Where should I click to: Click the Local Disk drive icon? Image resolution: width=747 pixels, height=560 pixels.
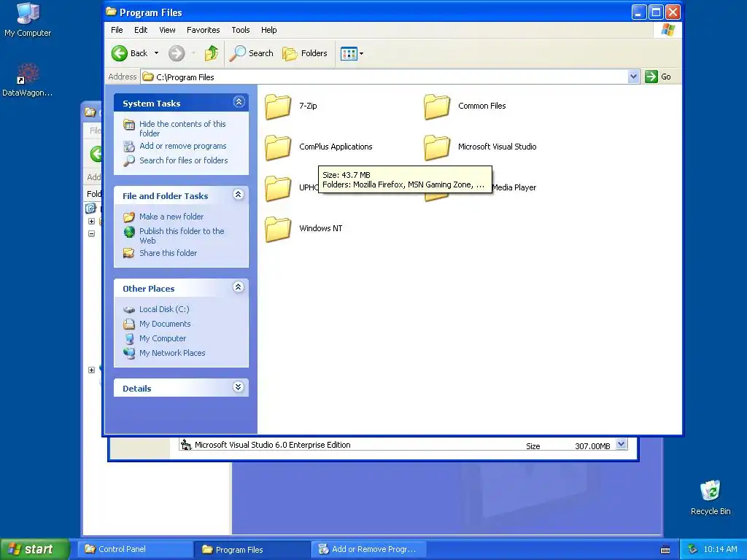(129, 309)
